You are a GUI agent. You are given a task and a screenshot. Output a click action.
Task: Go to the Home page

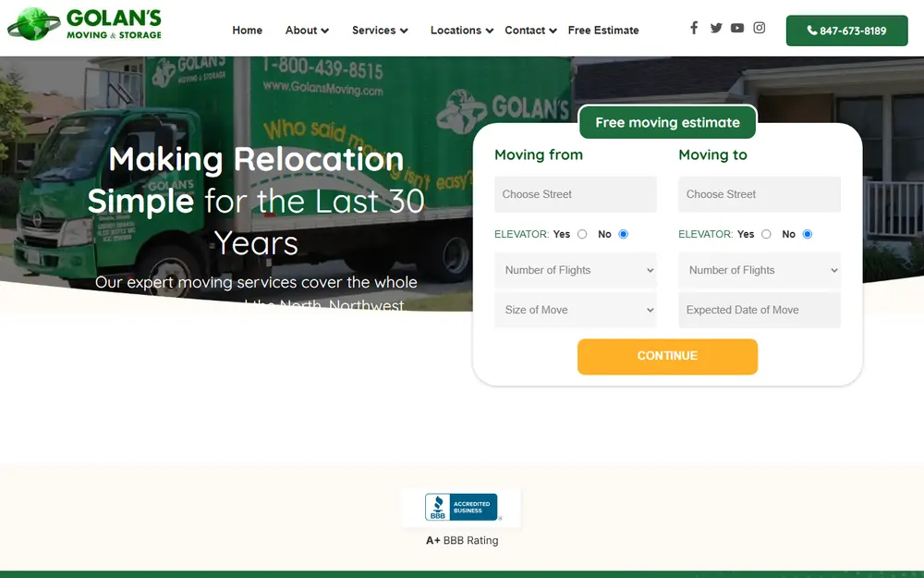point(247,31)
